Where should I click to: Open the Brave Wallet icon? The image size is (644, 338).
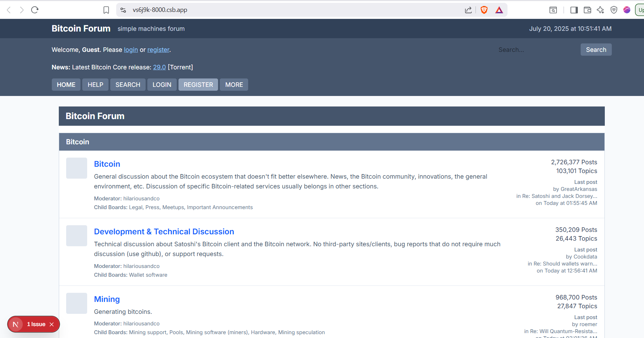(587, 10)
